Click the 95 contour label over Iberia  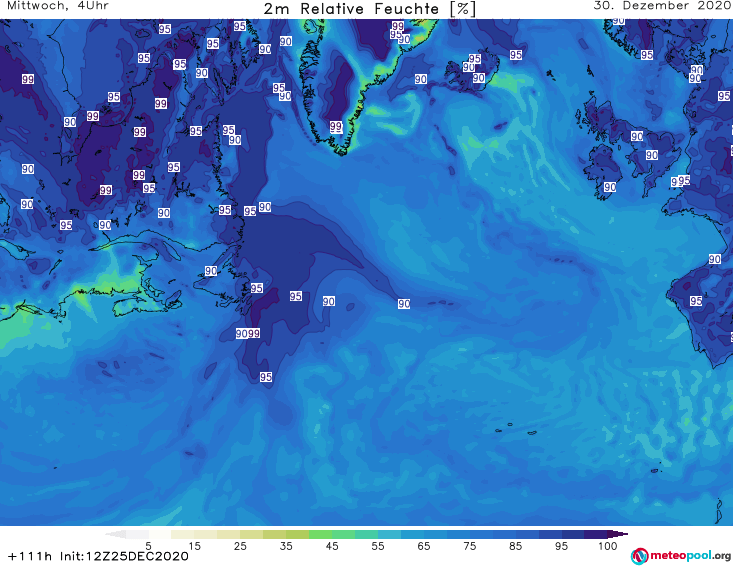[696, 301]
